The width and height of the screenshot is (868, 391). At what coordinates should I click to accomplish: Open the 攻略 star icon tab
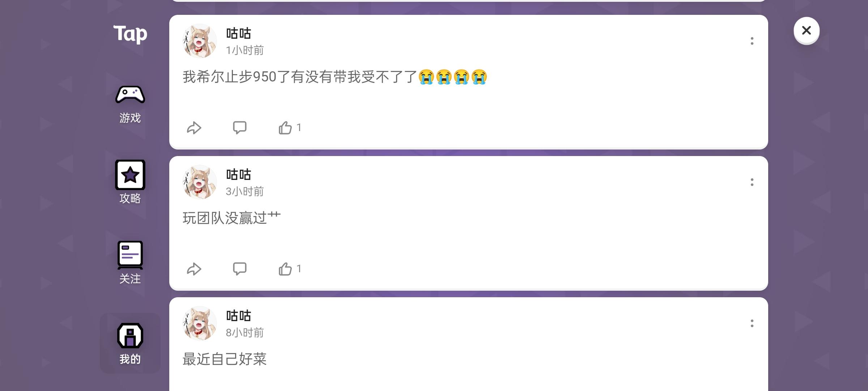(130, 182)
